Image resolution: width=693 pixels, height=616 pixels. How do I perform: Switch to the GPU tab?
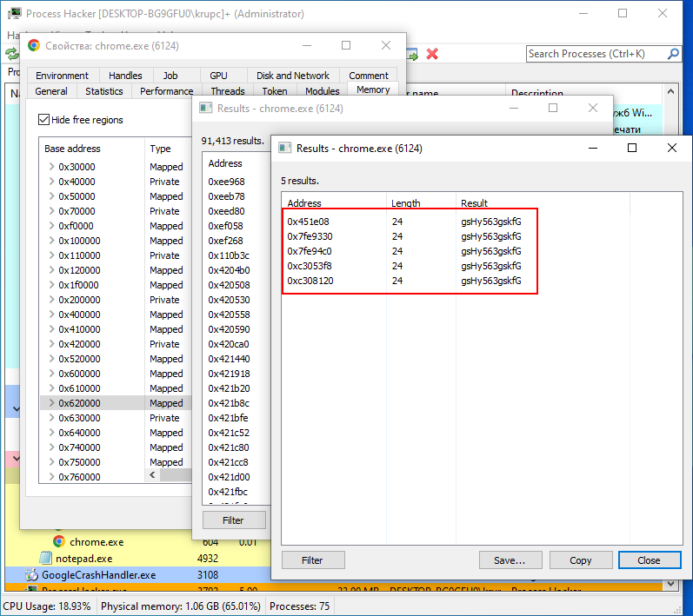[x=218, y=76]
